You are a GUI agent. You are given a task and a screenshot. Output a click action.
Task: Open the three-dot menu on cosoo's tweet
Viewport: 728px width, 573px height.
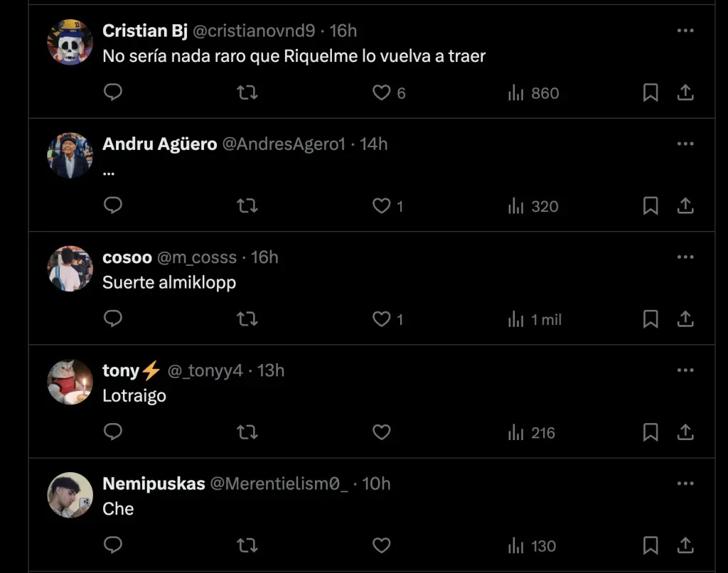pos(685,257)
